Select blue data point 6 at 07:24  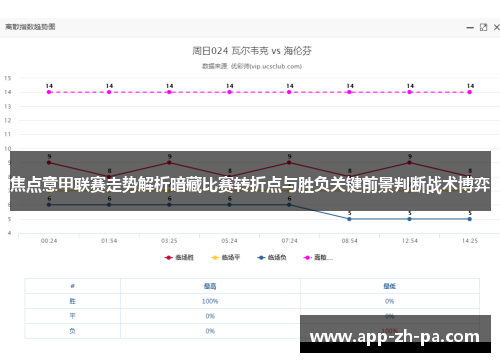[x=289, y=205]
